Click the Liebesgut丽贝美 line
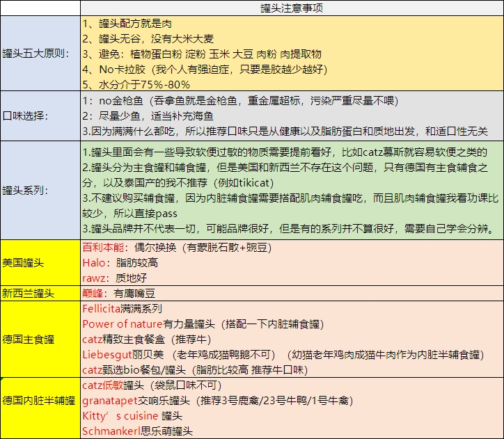504x439 pixels. point(283,355)
